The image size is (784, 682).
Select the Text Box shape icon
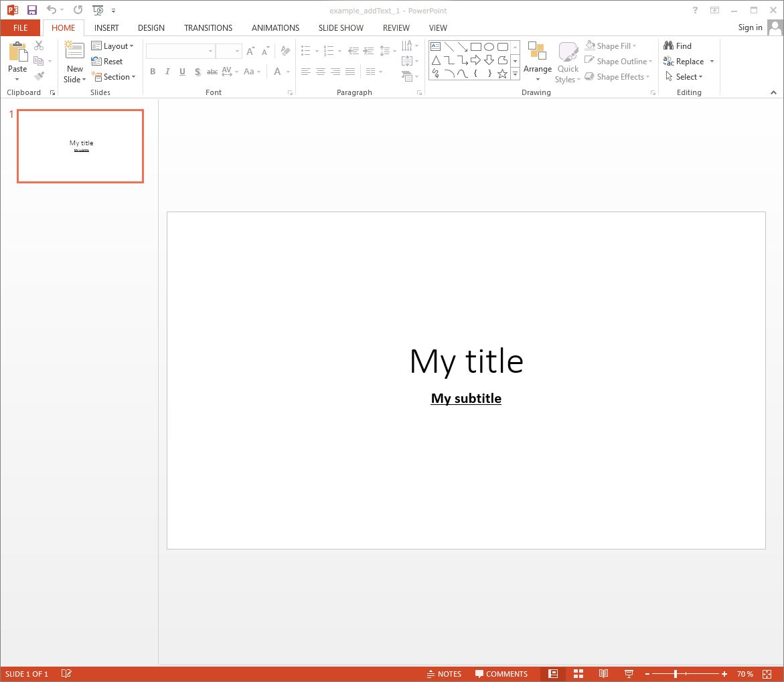click(435, 46)
